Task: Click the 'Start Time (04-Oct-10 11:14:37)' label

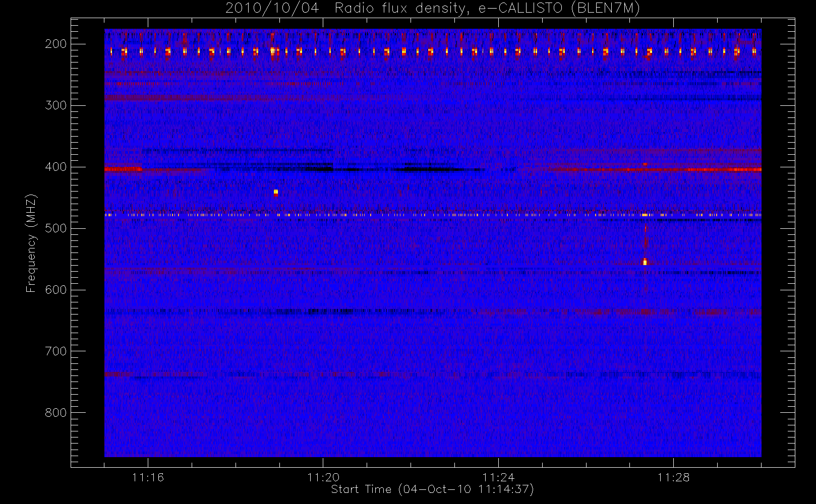Action: coord(432,489)
